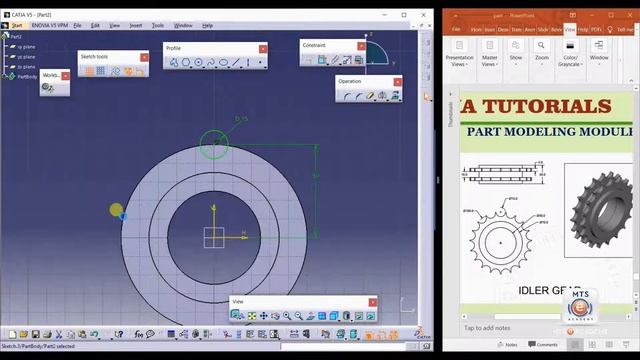Select the Constraint dimension tool
Image resolution: width=640 pixels, height=360 pixels.
(322, 60)
